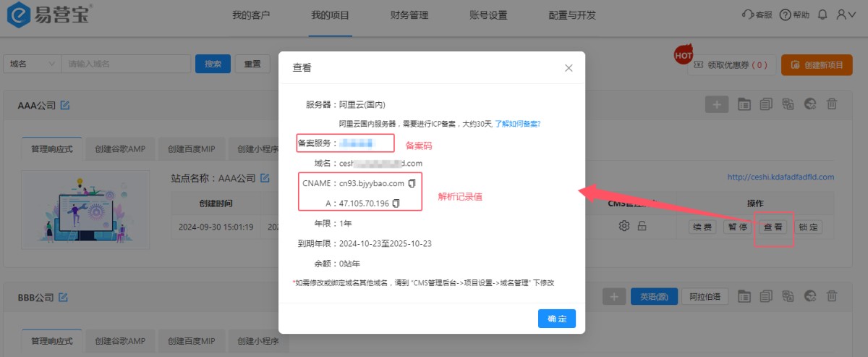
Task: Focus the 请输入域名 input field
Action: (x=126, y=64)
